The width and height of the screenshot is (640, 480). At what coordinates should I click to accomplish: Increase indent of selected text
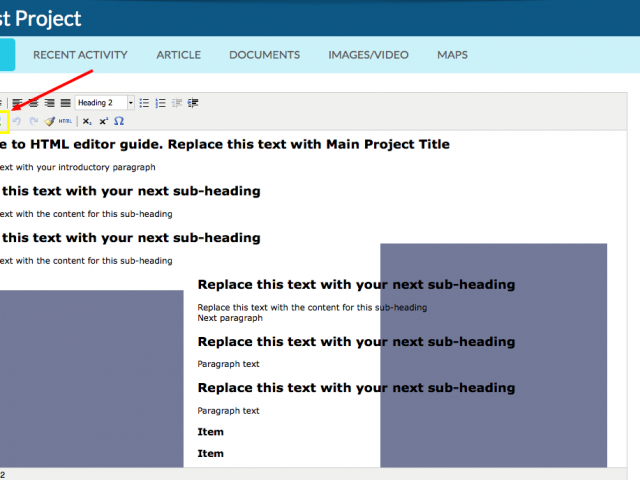tap(193, 103)
